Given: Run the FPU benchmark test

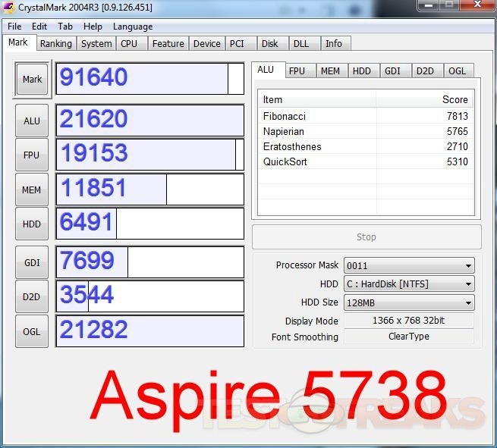Looking at the screenshot, I should pos(32,155).
